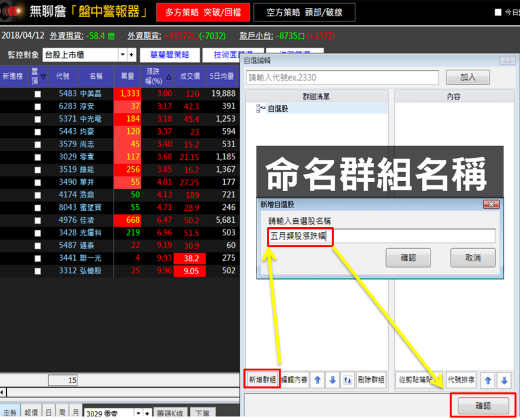
Task: Click 取消 in the 新增自選股 dialog
Action: 472,258
